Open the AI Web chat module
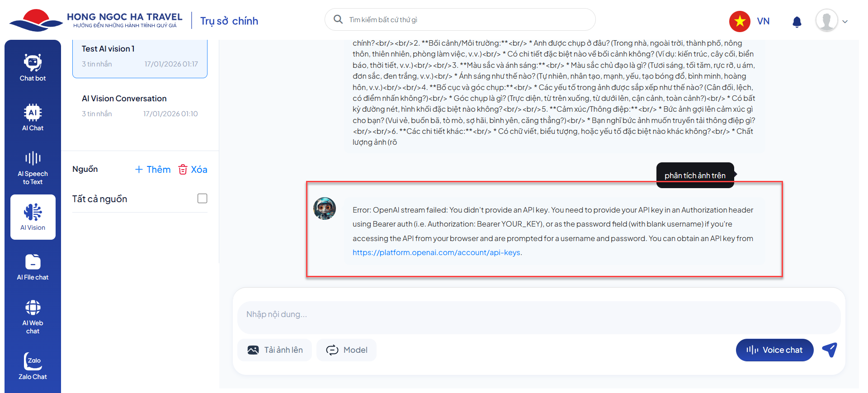The width and height of the screenshot is (868, 393). [x=33, y=317]
